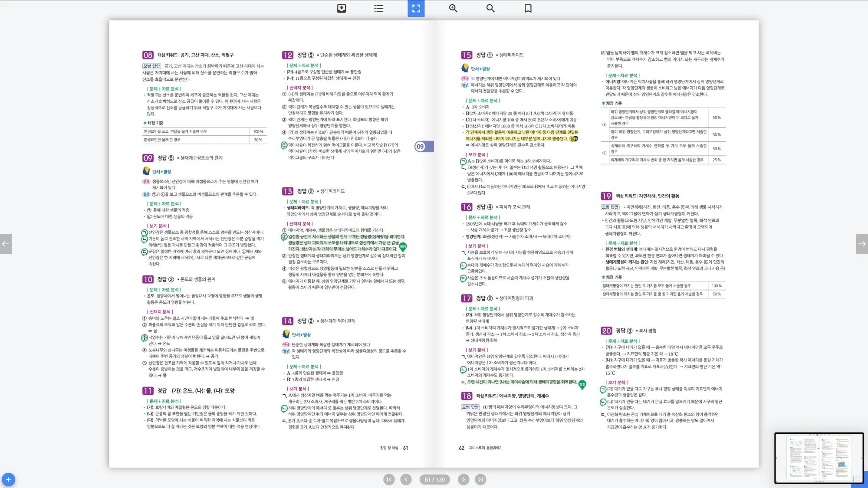Click the left edge back arrow
This screenshot has width=868, height=488.
[x=6, y=244]
